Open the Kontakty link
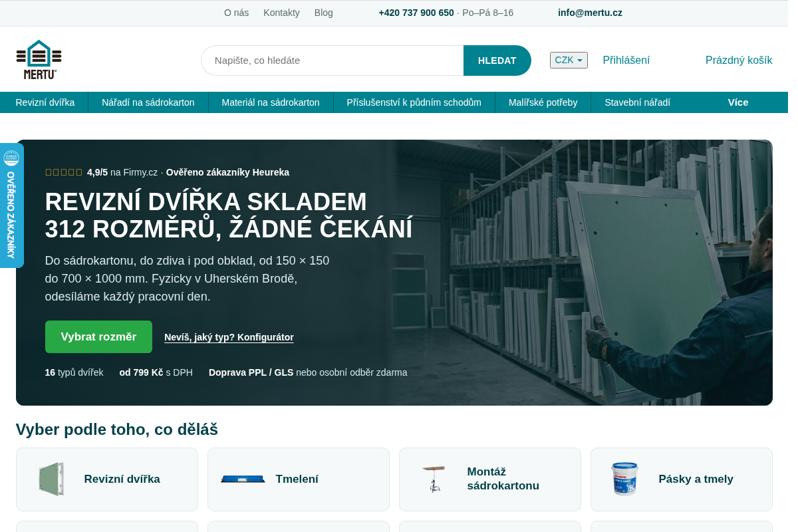Viewport: 798px width, 532px height. (x=281, y=13)
